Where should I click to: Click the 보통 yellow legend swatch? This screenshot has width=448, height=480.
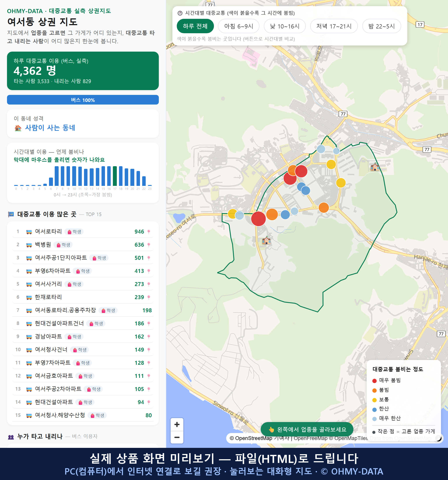click(x=374, y=400)
